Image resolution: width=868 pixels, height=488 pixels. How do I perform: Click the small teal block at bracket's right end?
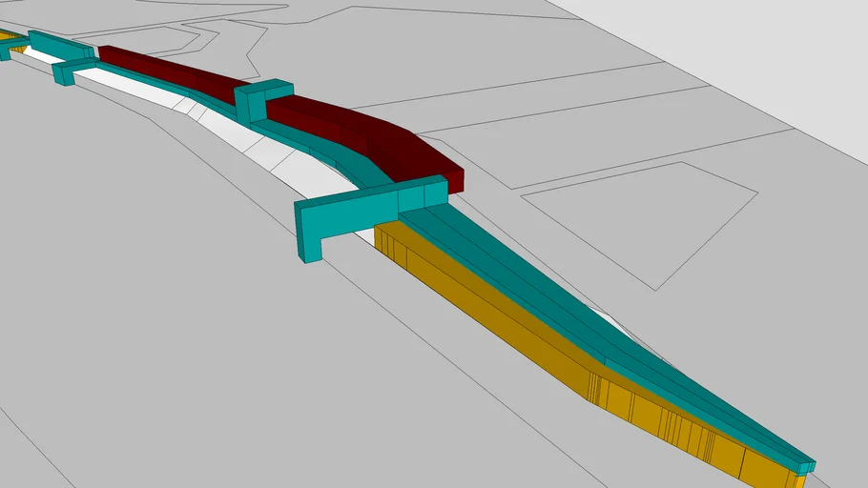pyautogui.click(x=436, y=190)
